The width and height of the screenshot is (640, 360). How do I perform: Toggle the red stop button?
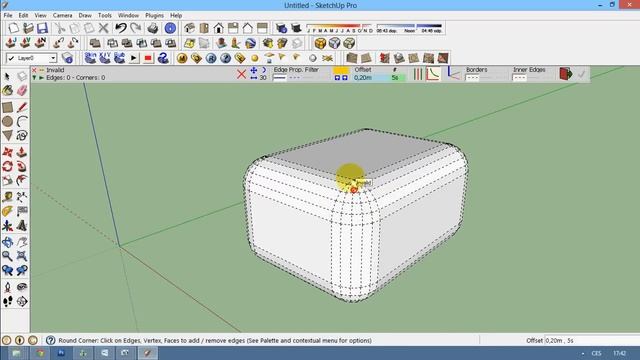(148, 58)
